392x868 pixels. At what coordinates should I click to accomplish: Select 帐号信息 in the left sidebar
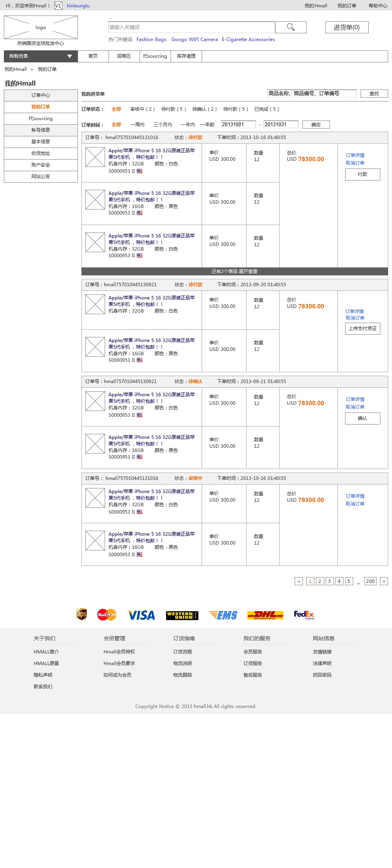click(41, 130)
